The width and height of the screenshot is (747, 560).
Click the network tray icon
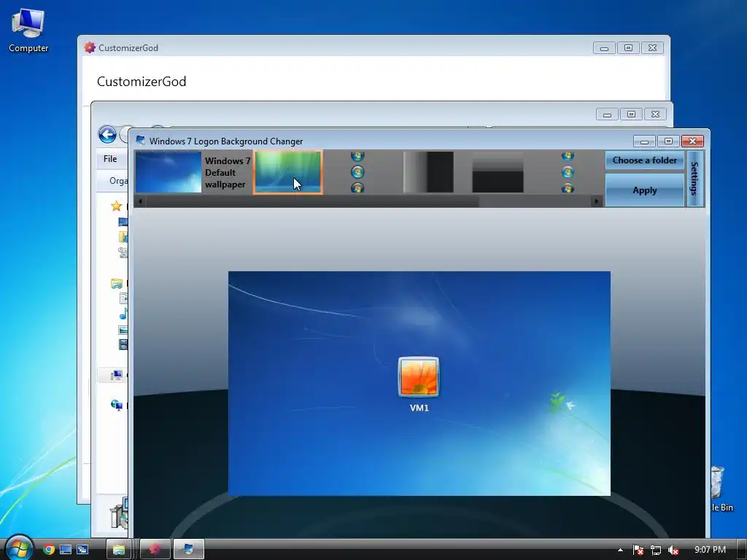656,550
